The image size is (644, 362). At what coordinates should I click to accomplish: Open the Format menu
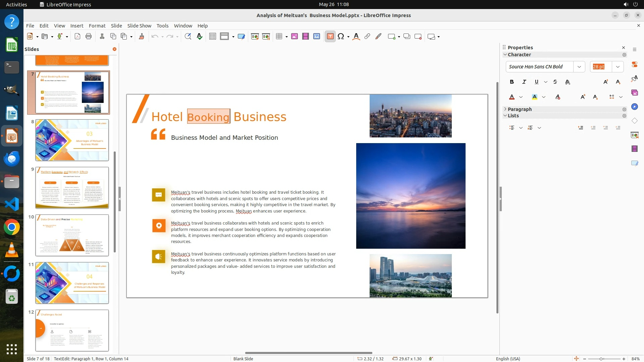(97, 25)
